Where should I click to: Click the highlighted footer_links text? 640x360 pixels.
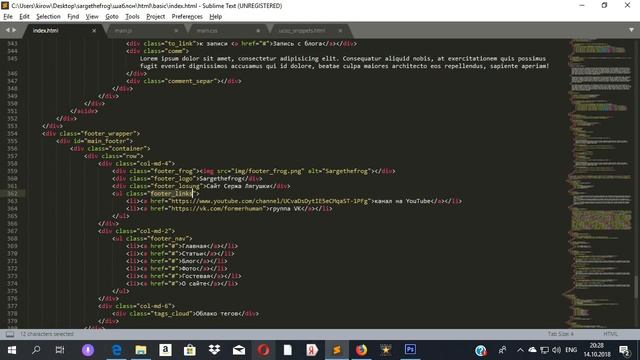tap(171, 193)
